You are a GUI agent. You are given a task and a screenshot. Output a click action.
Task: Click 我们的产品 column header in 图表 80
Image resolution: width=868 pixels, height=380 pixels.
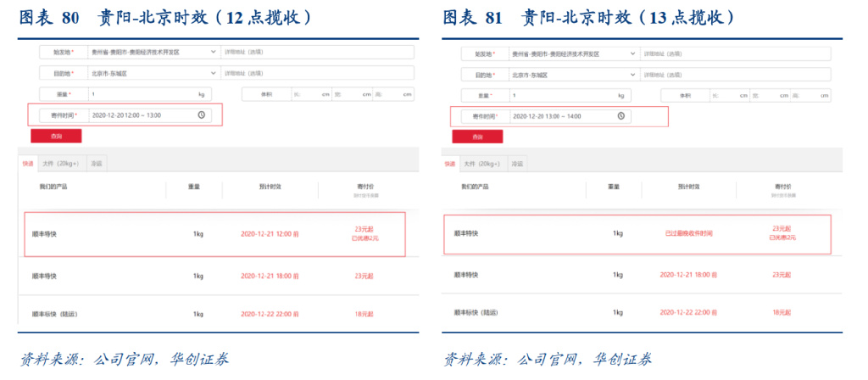[x=53, y=187]
